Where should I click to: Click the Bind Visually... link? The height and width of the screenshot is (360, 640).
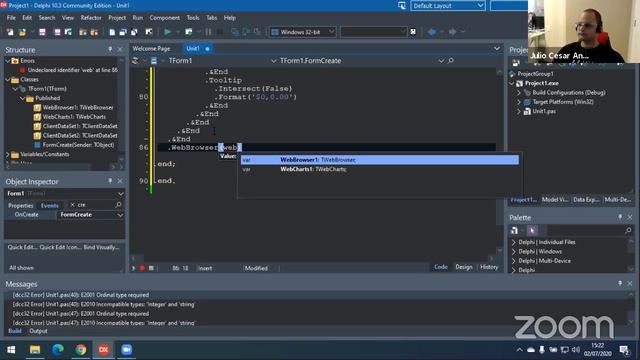click(x=101, y=247)
